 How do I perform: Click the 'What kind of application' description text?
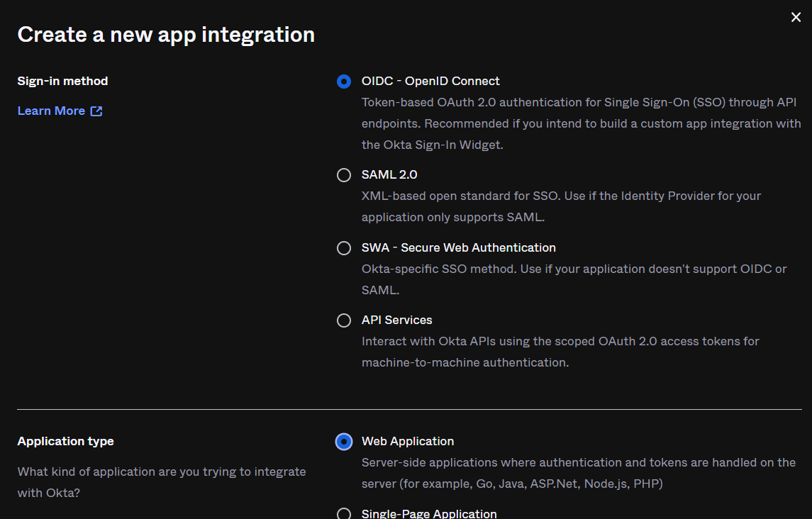(x=162, y=482)
